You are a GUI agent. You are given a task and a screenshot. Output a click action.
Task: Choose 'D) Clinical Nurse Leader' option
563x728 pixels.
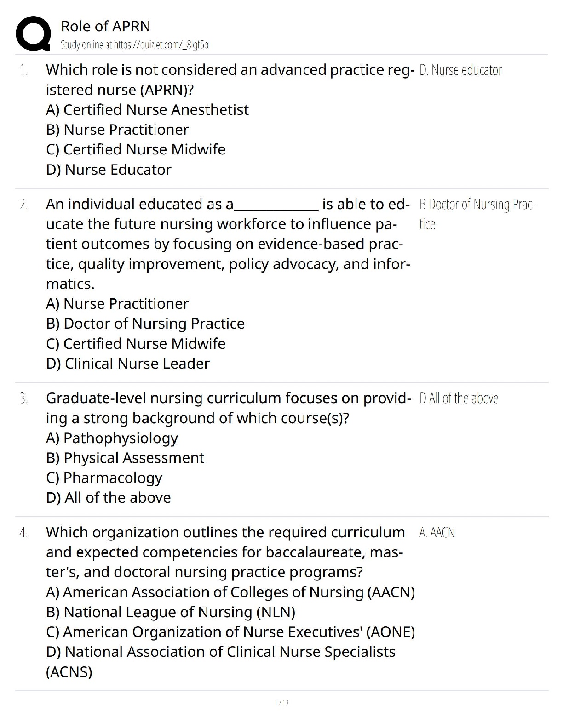pyautogui.click(x=128, y=364)
